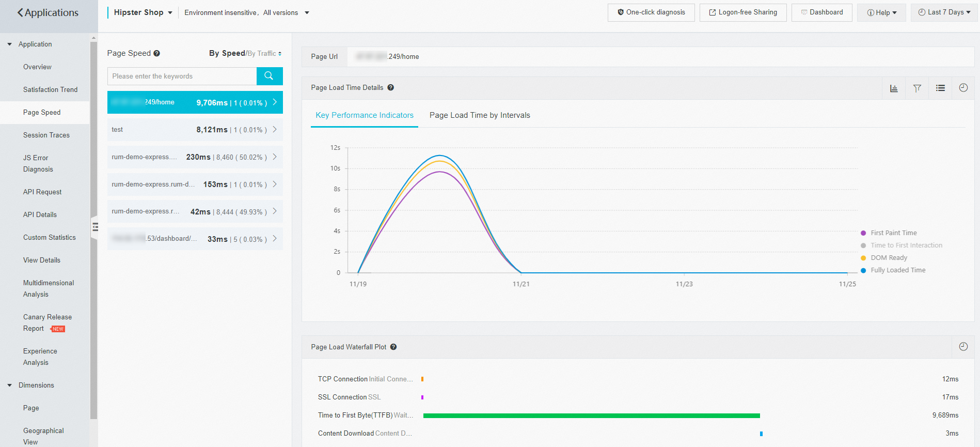Open the list view icon
This screenshot has width=980, height=447.
[x=940, y=88]
